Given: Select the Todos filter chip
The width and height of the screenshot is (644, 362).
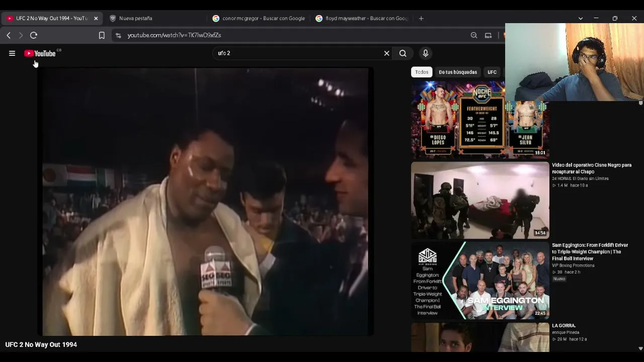Looking at the screenshot, I should 422,72.
